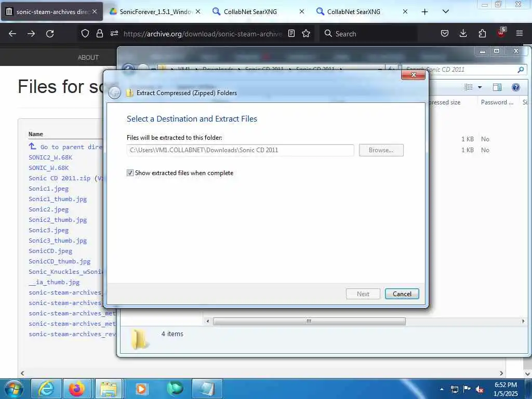Switch to SonicForever_1.5.1_Windows tab
The image size is (532, 399).
point(155,11)
